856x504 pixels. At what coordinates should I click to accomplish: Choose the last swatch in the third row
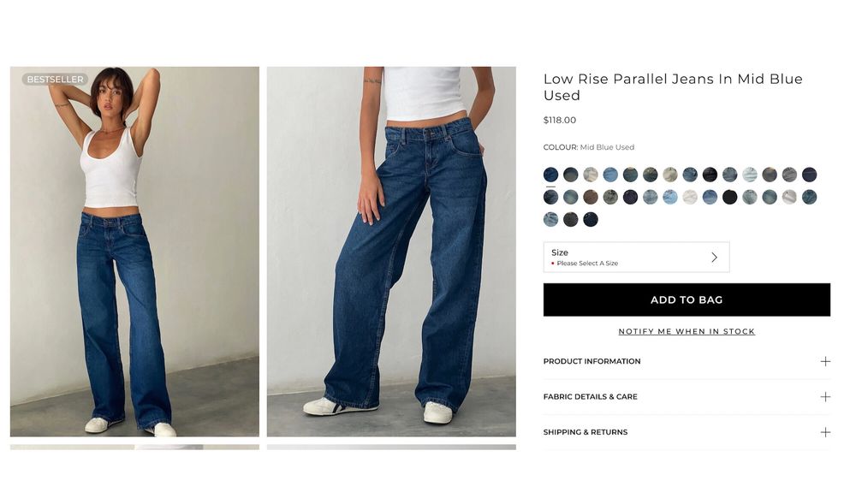click(x=591, y=219)
